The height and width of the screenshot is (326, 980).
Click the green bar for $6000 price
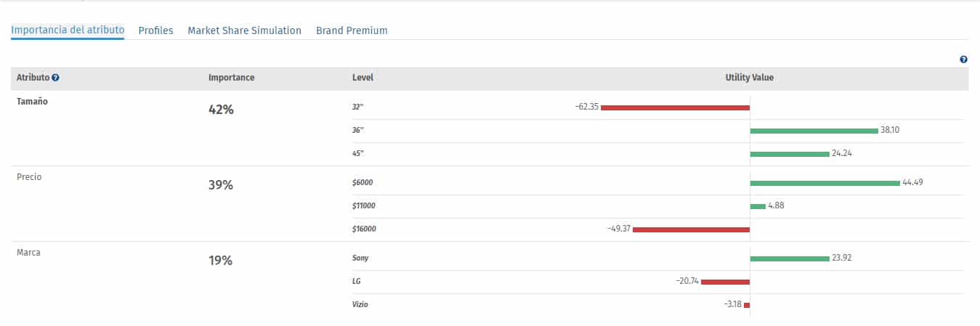[825, 183]
